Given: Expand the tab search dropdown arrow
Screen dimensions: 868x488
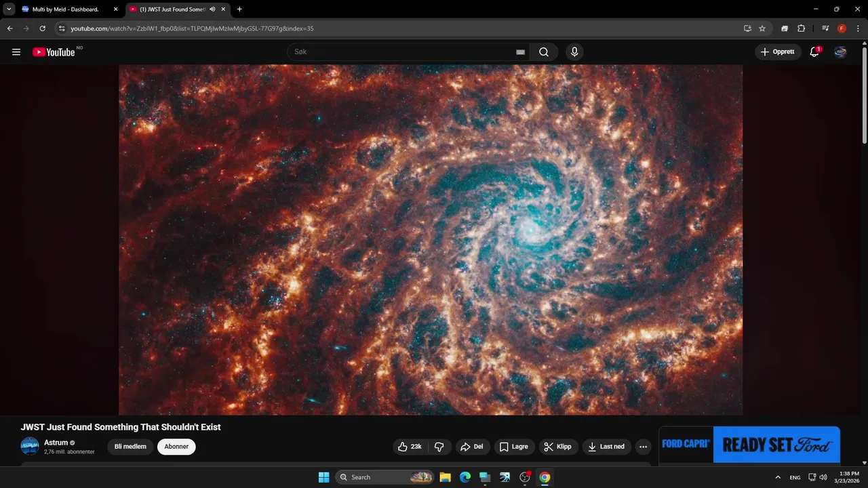Looking at the screenshot, I should point(9,9).
